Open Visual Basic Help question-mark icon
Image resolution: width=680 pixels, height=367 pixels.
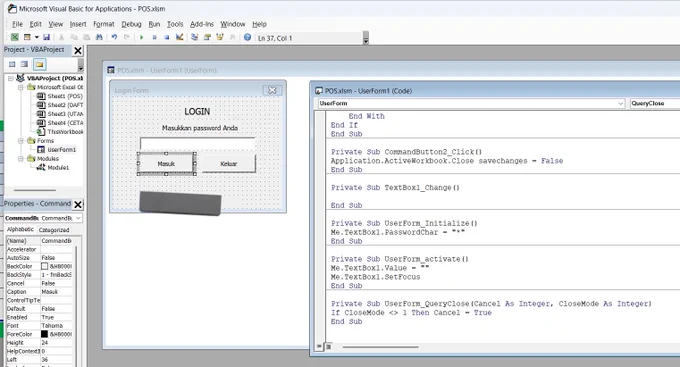click(x=247, y=38)
